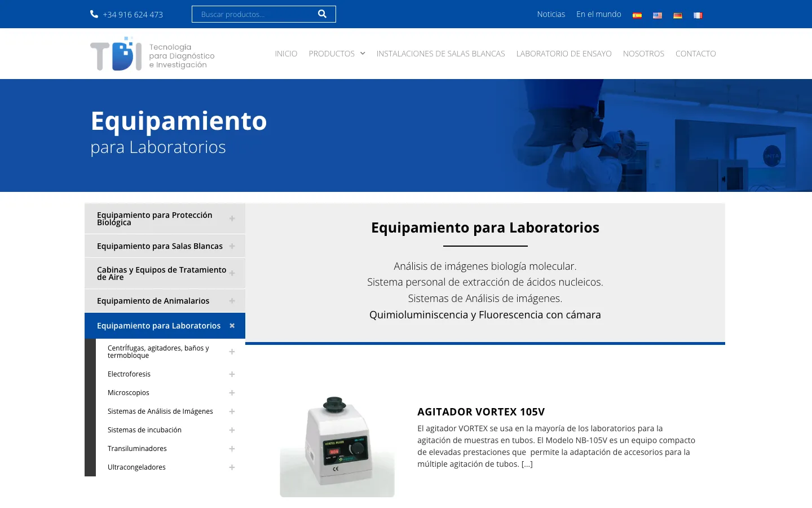Switch language with the Spanish flag
The width and height of the screenshot is (812, 508).
click(x=637, y=15)
